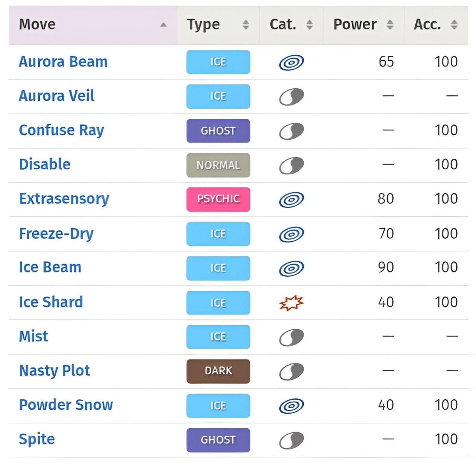The width and height of the screenshot is (476, 467).
Task: Click the special category icon for Freeze-Dry
Action: (x=291, y=234)
